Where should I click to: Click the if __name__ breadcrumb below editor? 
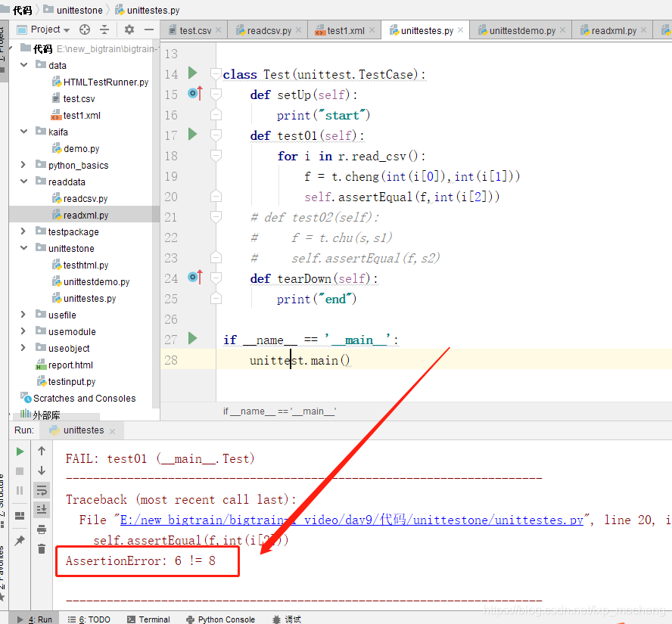pos(279,411)
